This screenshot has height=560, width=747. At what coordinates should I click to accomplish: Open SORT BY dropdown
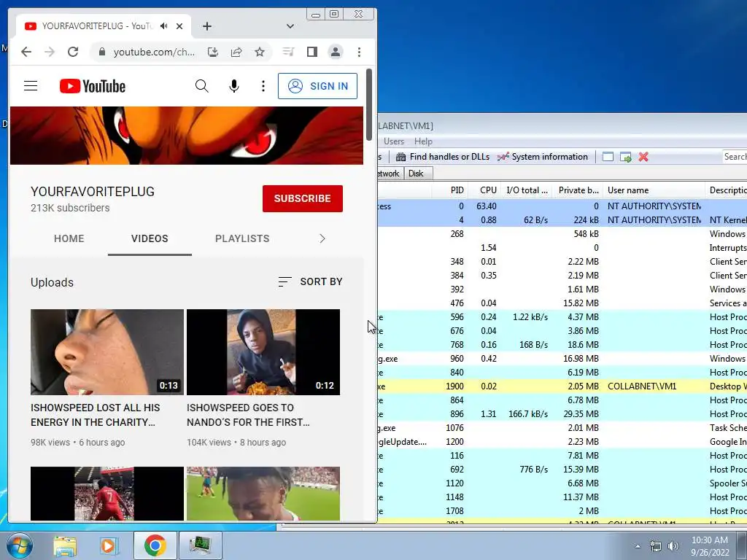(310, 282)
